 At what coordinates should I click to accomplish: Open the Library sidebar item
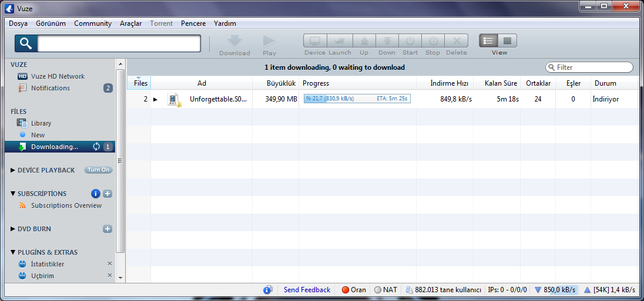pyautogui.click(x=41, y=123)
